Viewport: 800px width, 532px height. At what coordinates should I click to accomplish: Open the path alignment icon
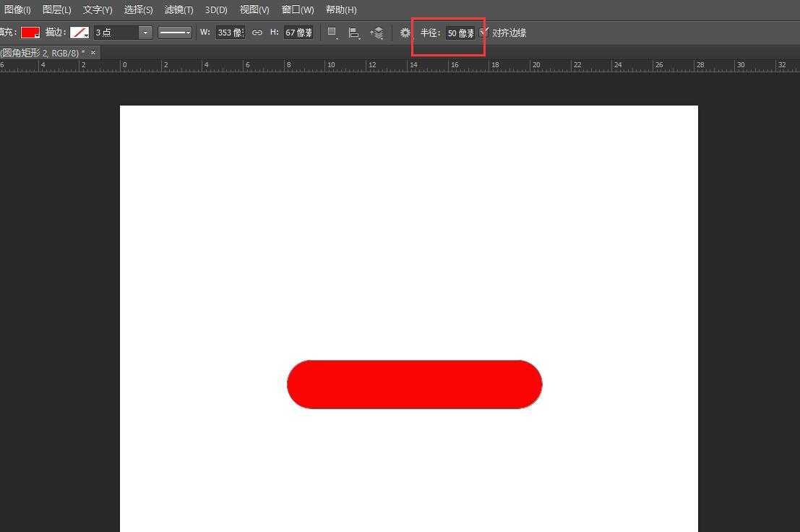pos(354,33)
